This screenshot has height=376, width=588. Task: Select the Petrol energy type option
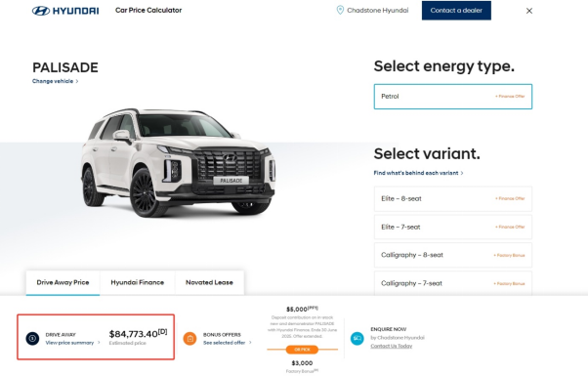(453, 97)
